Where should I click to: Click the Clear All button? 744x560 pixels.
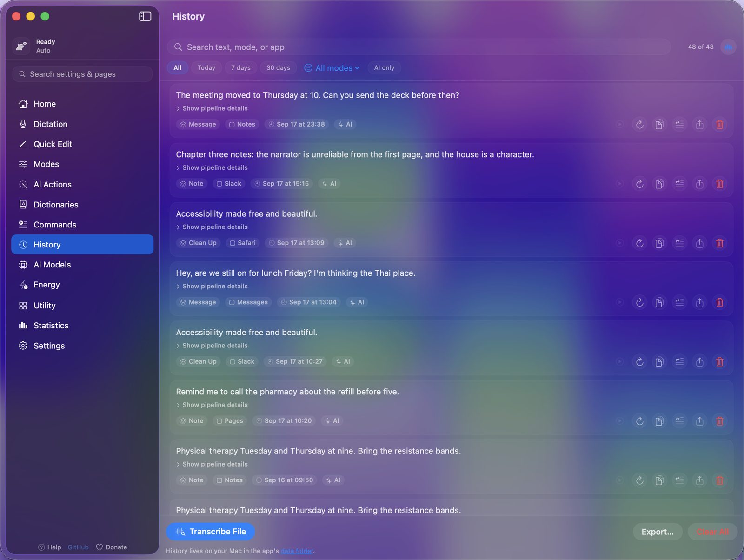(x=712, y=532)
